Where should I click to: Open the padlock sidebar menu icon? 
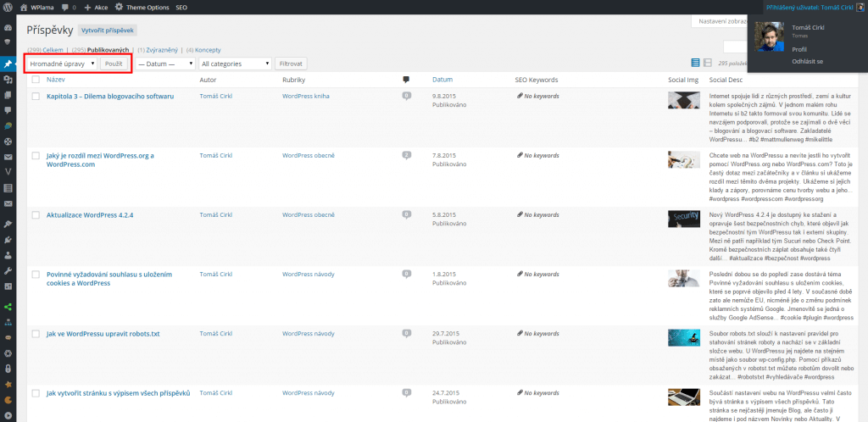click(x=8, y=368)
